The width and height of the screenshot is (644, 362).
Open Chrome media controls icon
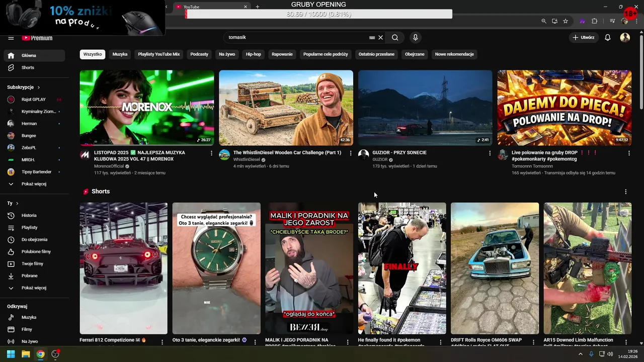(612, 21)
